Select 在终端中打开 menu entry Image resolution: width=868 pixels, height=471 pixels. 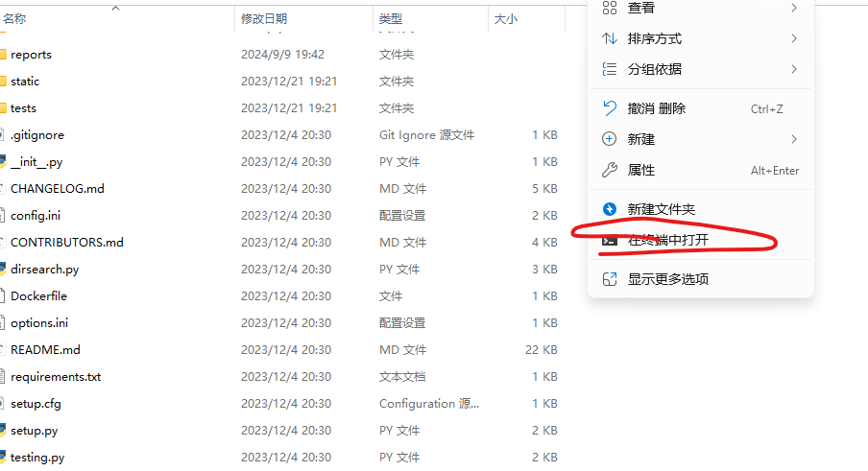pos(701,240)
